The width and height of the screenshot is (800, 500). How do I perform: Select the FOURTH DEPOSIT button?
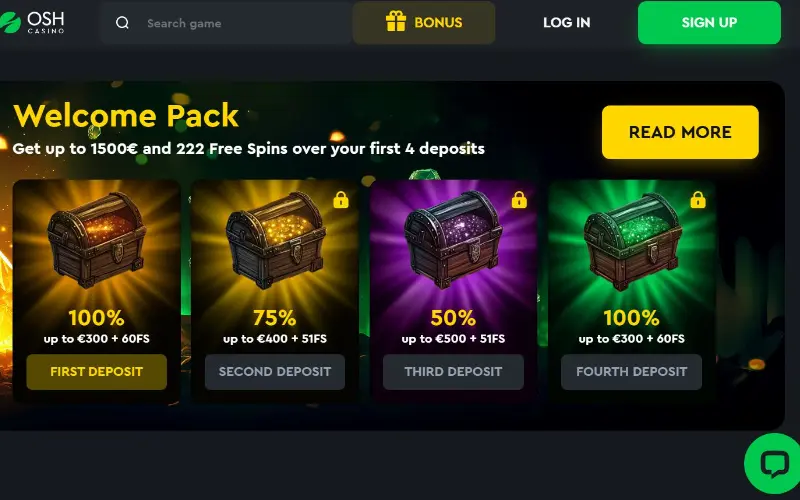click(x=632, y=372)
